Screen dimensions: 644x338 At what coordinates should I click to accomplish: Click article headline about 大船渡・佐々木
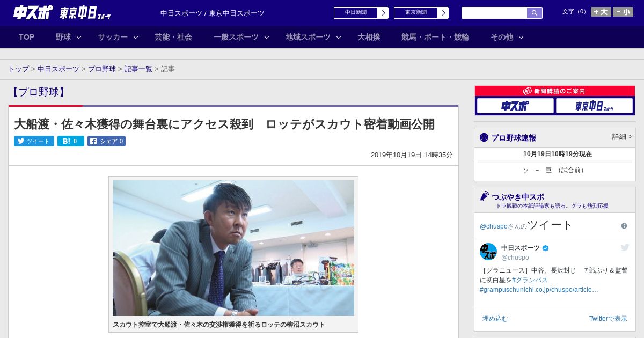click(x=224, y=124)
